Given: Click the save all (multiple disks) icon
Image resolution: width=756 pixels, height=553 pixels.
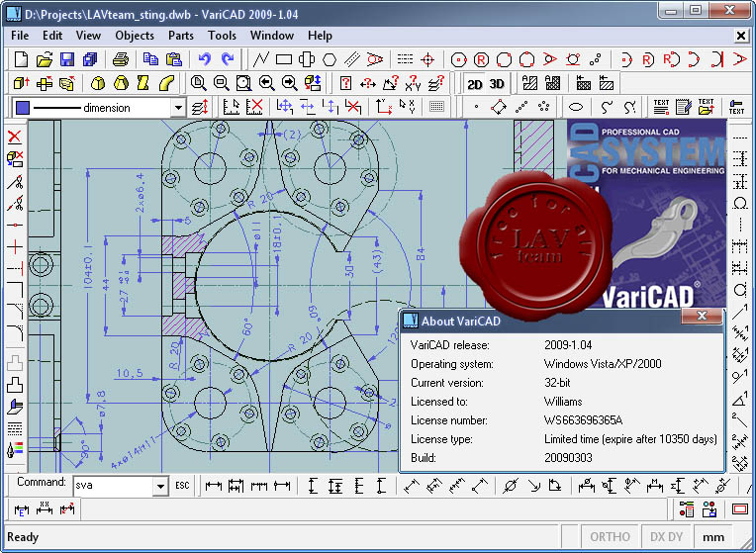Looking at the screenshot, I should tap(90, 59).
